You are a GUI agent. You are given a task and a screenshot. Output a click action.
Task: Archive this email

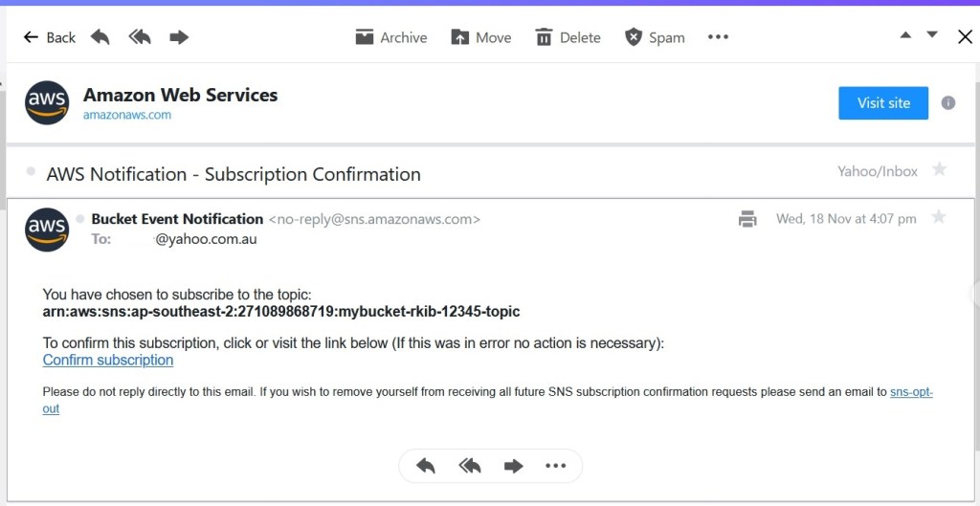pos(390,37)
